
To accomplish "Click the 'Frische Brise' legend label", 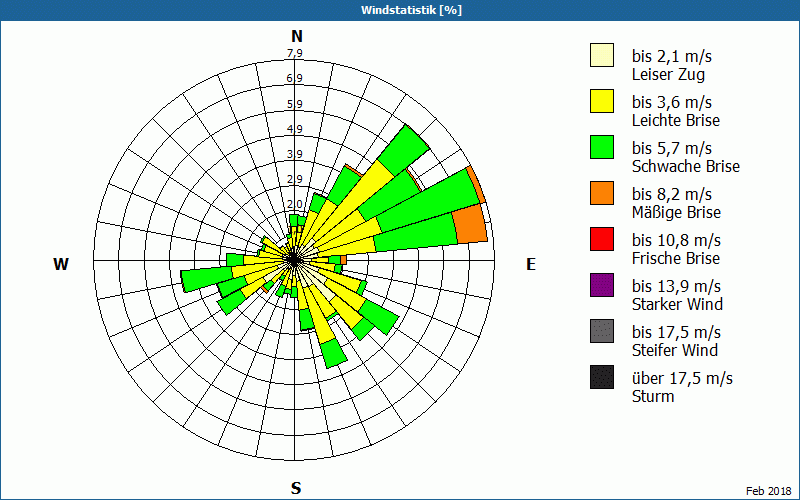I will click(x=676, y=258).
